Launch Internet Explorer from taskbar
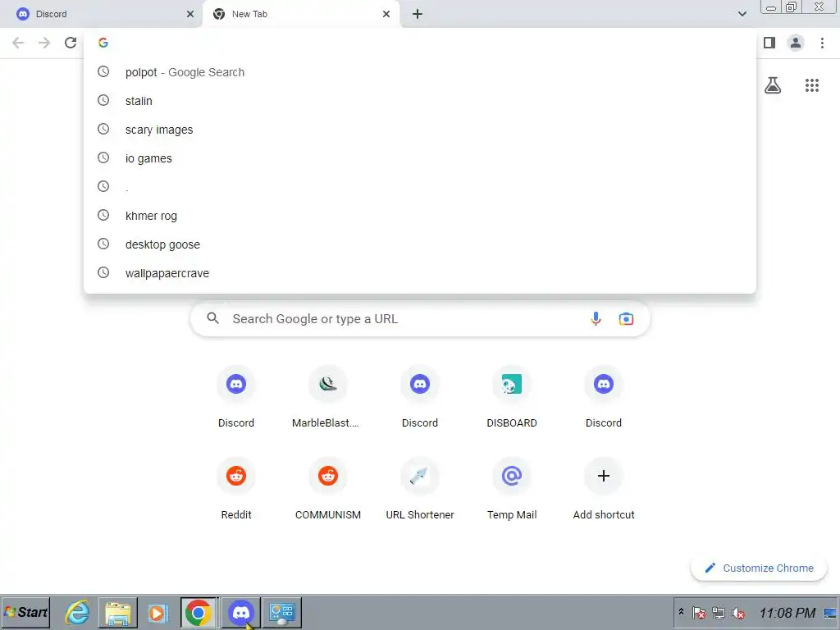Screen dimensions: 840x630 click(x=78, y=612)
